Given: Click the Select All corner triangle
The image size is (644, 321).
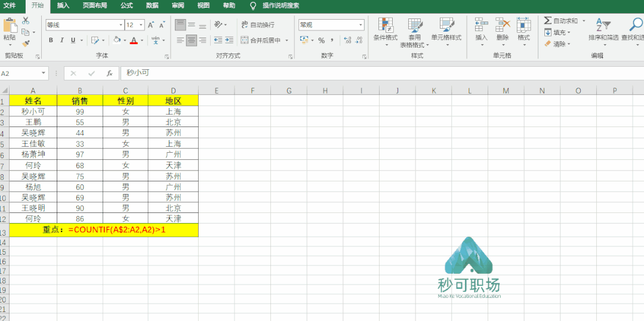Looking at the screenshot, I should click(x=5, y=91).
